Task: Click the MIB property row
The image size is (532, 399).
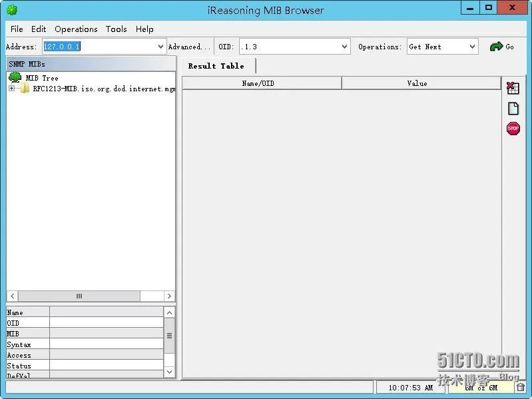Action: click(x=85, y=333)
